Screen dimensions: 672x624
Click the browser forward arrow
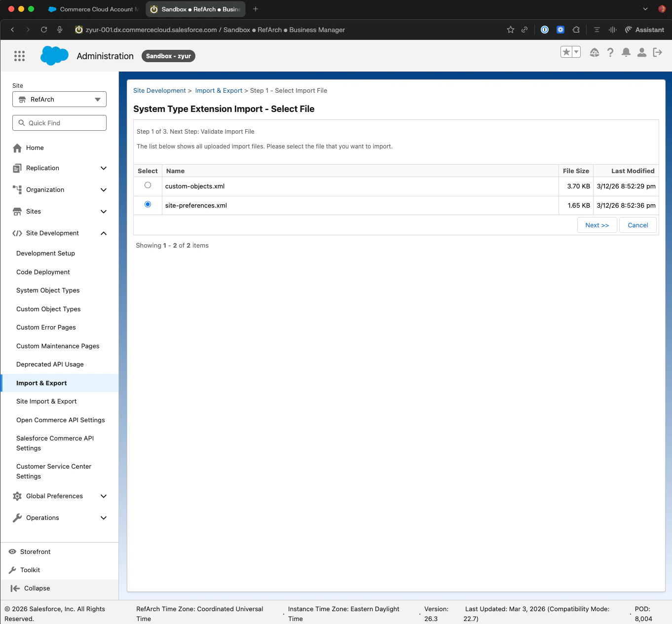[28, 30]
